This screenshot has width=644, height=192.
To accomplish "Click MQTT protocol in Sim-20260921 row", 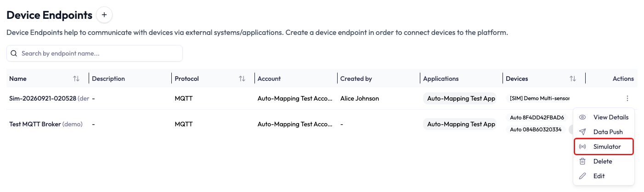I will click(184, 98).
